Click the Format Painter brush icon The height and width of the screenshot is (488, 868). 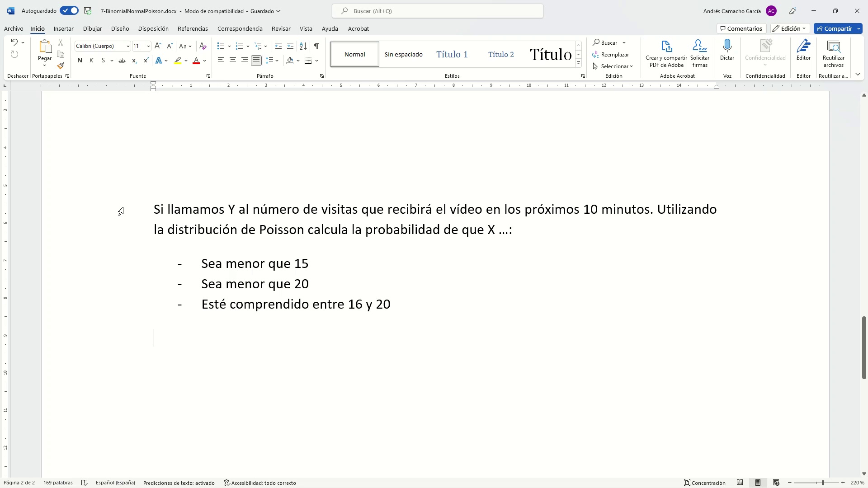click(61, 66)
